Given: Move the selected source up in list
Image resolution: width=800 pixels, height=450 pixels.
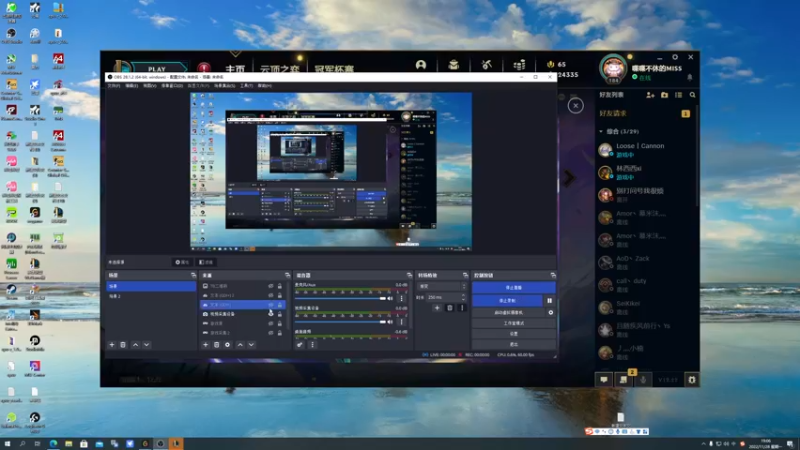Looking at the screenshot, I should pos(240,345).
